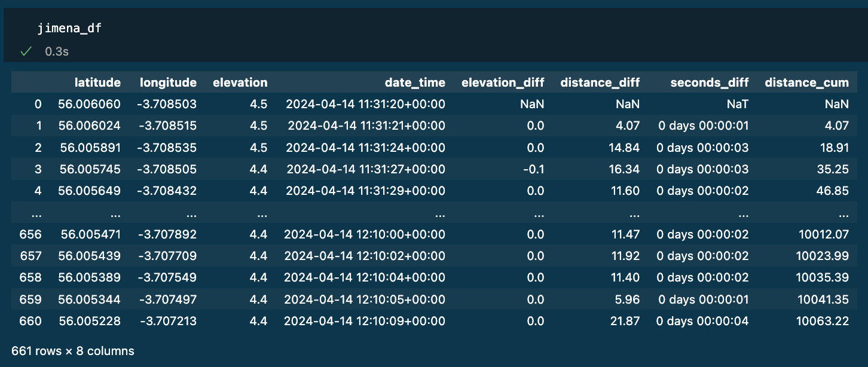Click the jimena_df code cell input
Screen dimensions: 868x367
click(x=69, y=28)
